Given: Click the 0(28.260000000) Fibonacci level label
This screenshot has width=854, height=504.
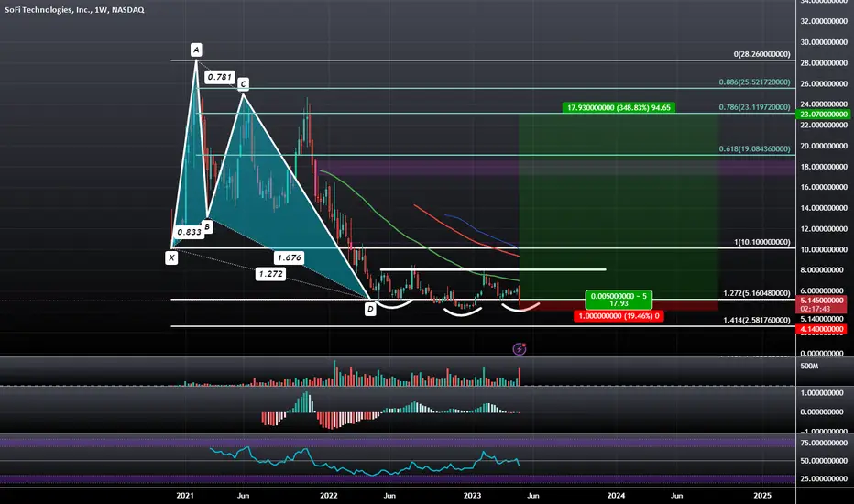Looking at the screenshot, I should coord(761,54).
